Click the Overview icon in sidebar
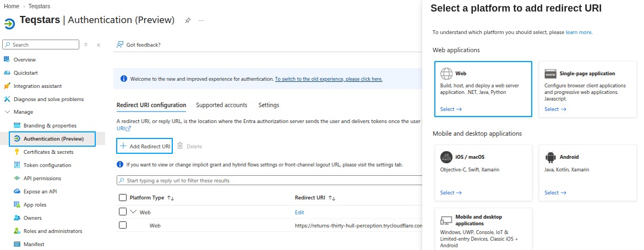The image size is (644, 250). [7, 59]
